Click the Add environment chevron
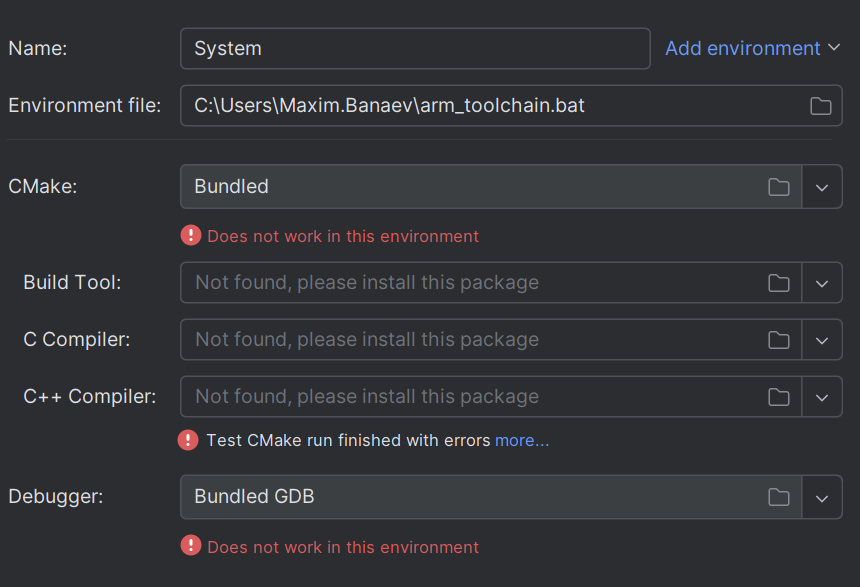Image resolution: width=860 pixels, height=587 pixels. (x=833, y=48)
